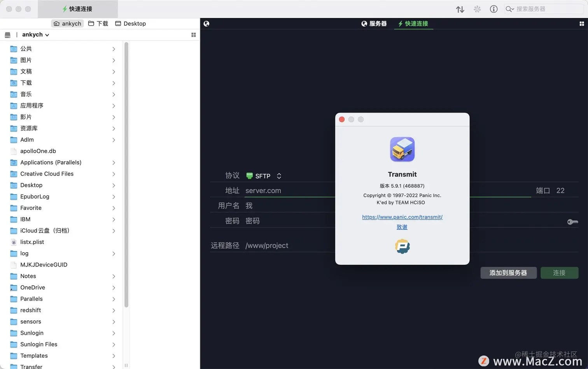Select the Favorite folder row
Image resolution: width=588 pixels, height=369 pixels.
pos(62,208)
